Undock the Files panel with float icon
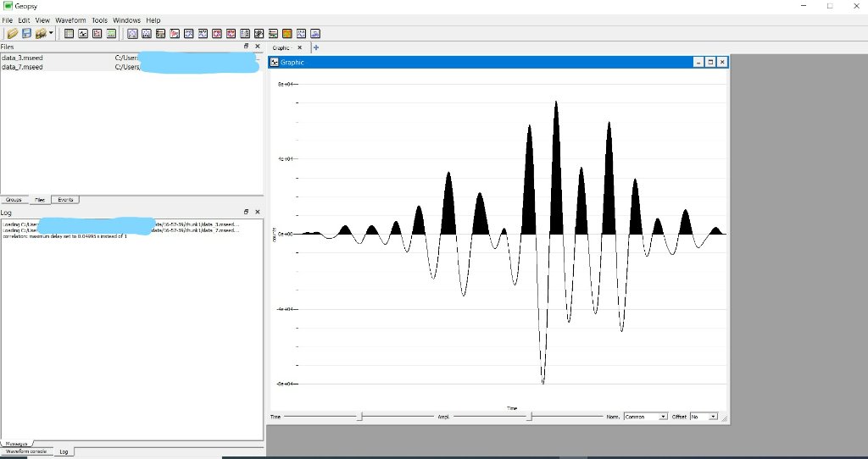This screenshot has height=459, width=868. (247, 47)
